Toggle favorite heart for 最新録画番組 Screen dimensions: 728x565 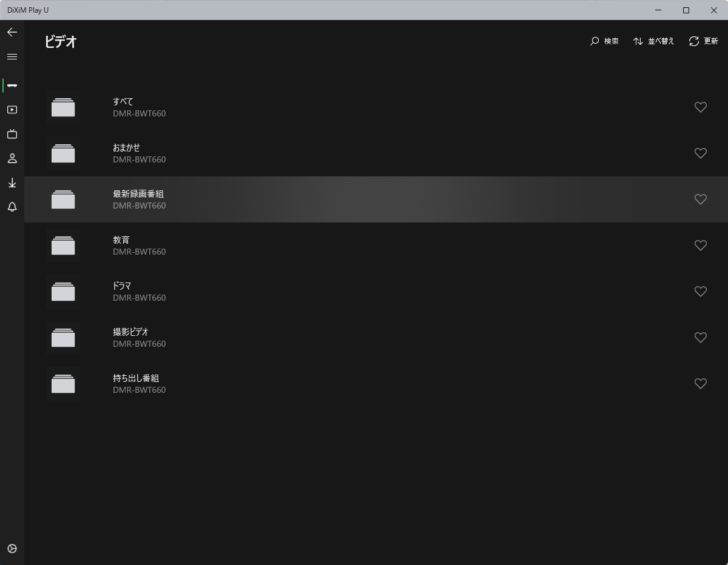700,199
